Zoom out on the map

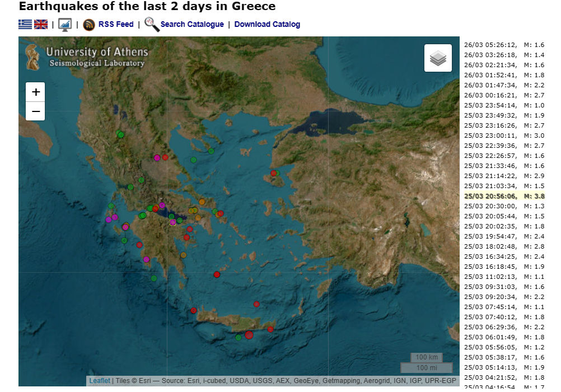[x=36, y=111]
